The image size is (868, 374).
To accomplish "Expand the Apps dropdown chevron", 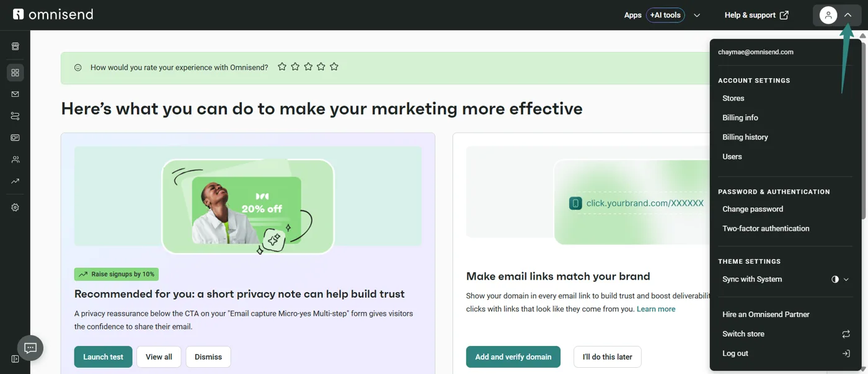I will click(x=697, y=15).
